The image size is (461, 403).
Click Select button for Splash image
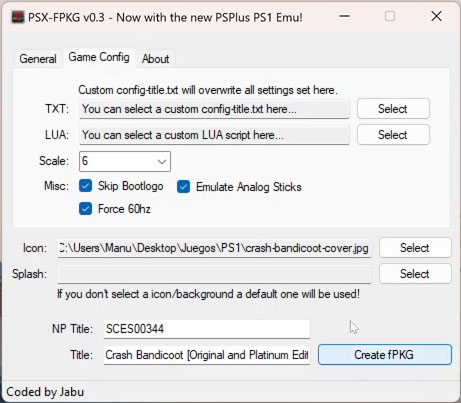tap(415, 274)
